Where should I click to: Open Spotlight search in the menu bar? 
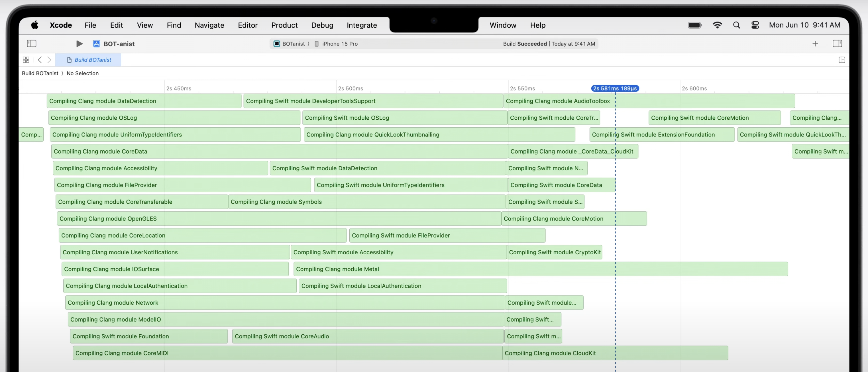click(x=736, y=25)
